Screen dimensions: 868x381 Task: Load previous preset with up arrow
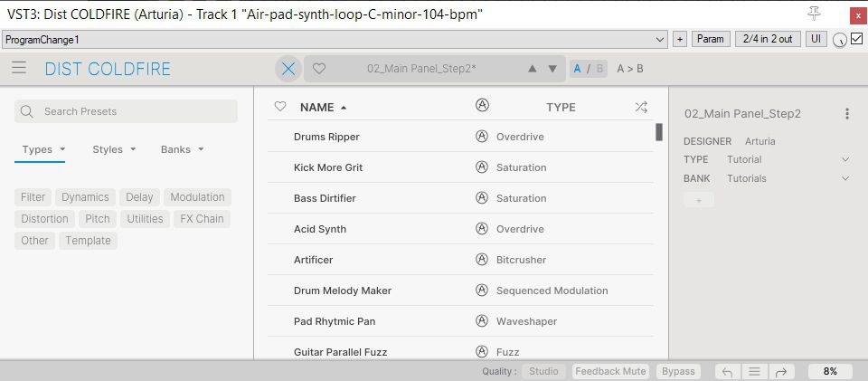(x=532, y=69)
